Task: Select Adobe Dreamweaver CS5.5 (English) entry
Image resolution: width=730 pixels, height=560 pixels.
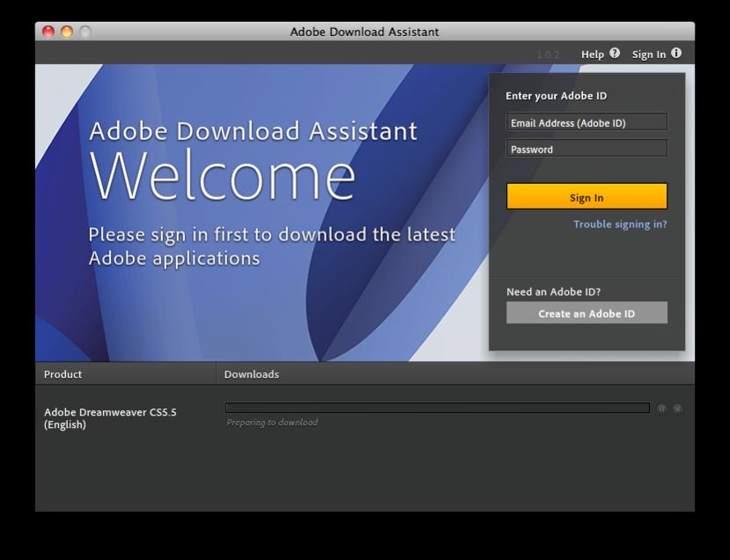Action: click(110, 418)
